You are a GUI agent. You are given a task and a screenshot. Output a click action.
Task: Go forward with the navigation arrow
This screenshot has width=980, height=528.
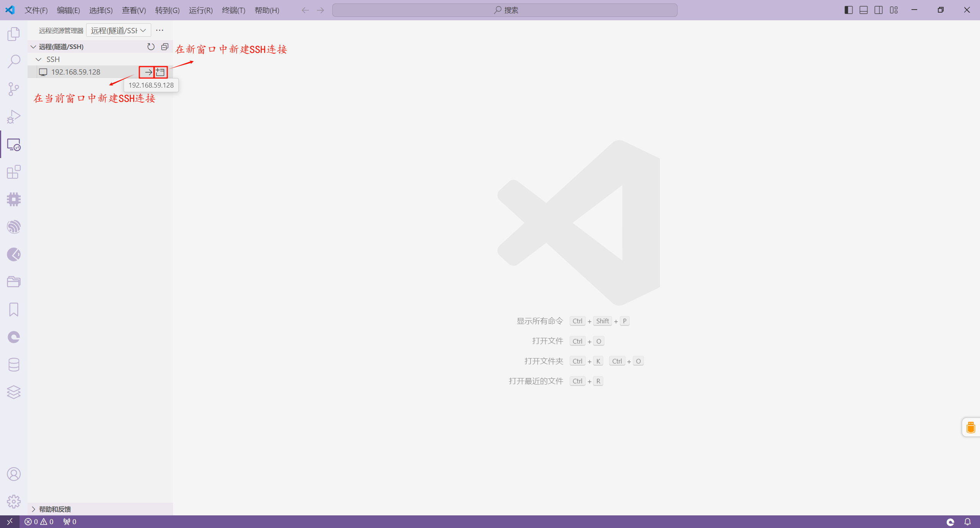(320, 10)
